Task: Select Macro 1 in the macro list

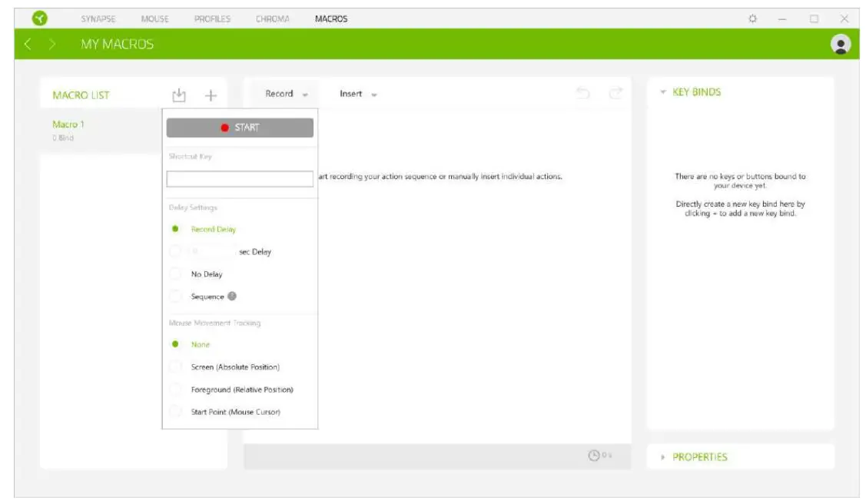Action: tap(101, 131)
